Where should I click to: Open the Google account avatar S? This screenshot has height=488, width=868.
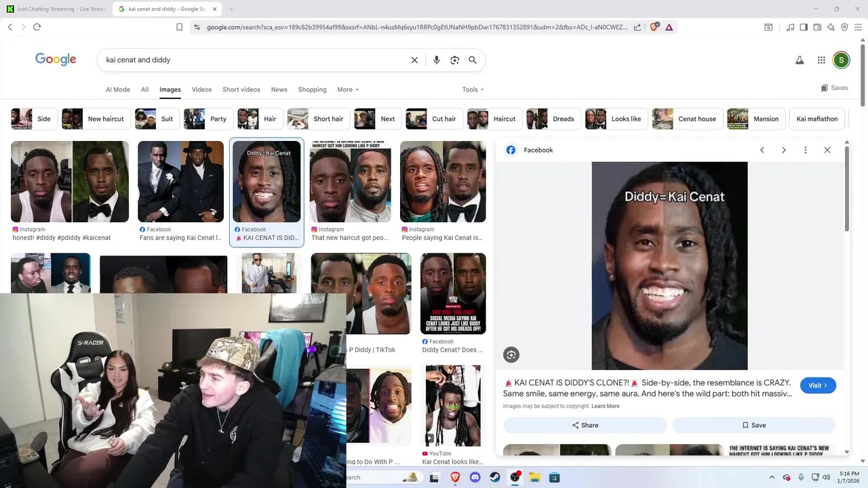click(x=841, y=60)
